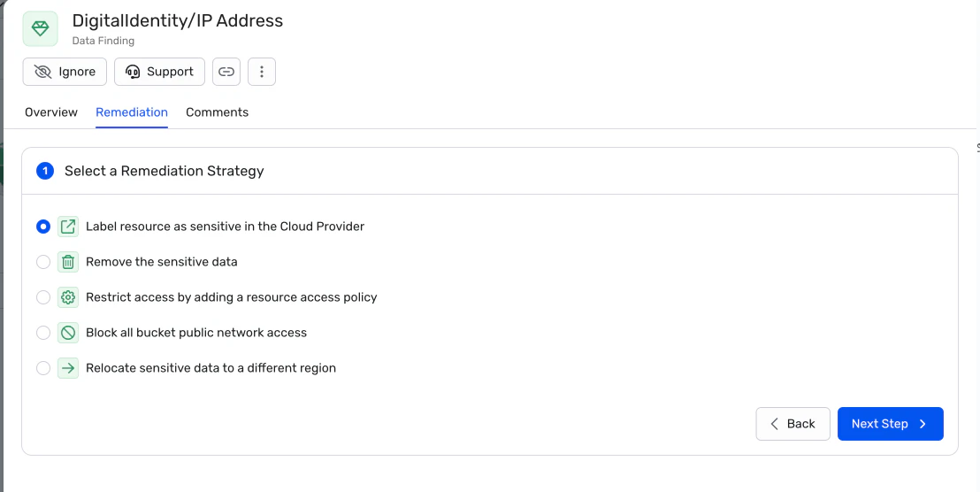Click the Support button
The height and width of the screenshot is (492, 980).
click(159, 72)
